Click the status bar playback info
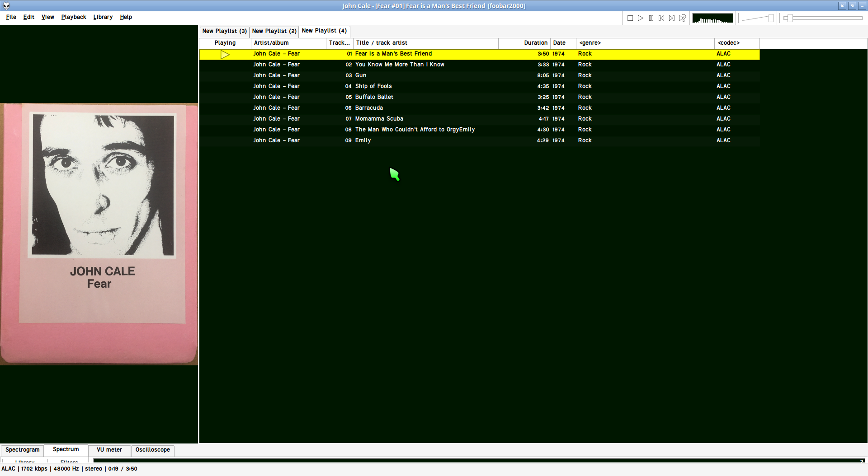Viewport: 868px width, 476px height. coord(69,469)
